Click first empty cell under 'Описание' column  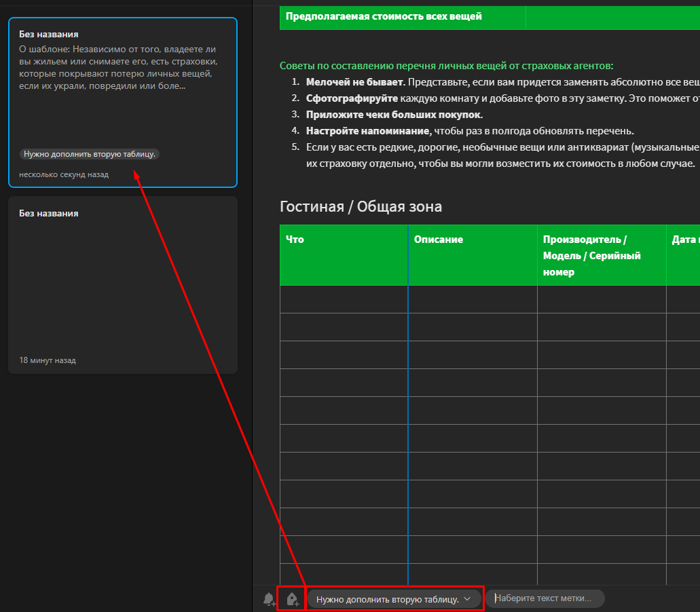472,299
